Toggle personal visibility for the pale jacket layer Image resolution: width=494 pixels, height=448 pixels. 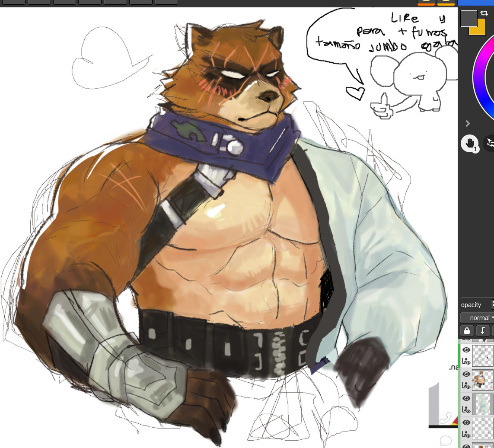tap(466, 410)
